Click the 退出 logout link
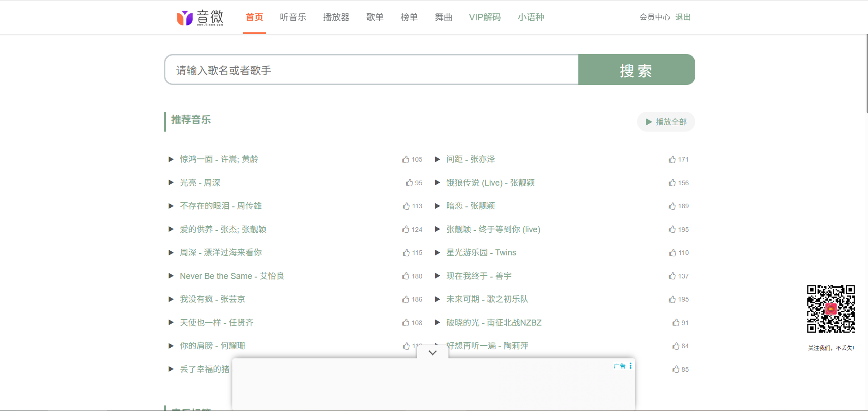The height and width of the screenshot is (411, 868). pos(683,18)
